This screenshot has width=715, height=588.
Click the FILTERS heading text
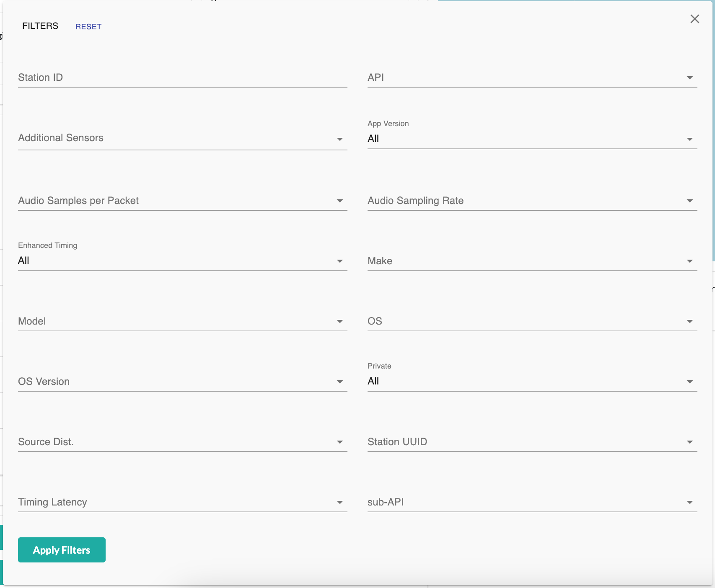[x=40, y=26]
